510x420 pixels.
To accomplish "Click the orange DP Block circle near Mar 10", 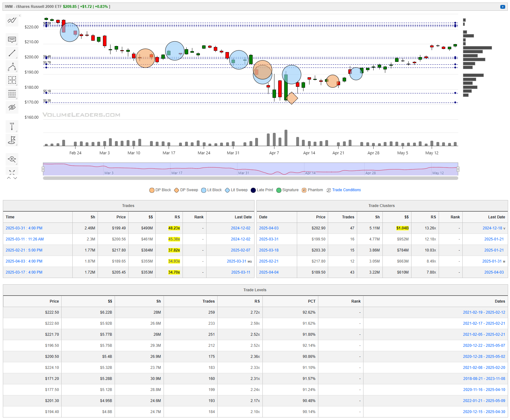I will (145, 58).
